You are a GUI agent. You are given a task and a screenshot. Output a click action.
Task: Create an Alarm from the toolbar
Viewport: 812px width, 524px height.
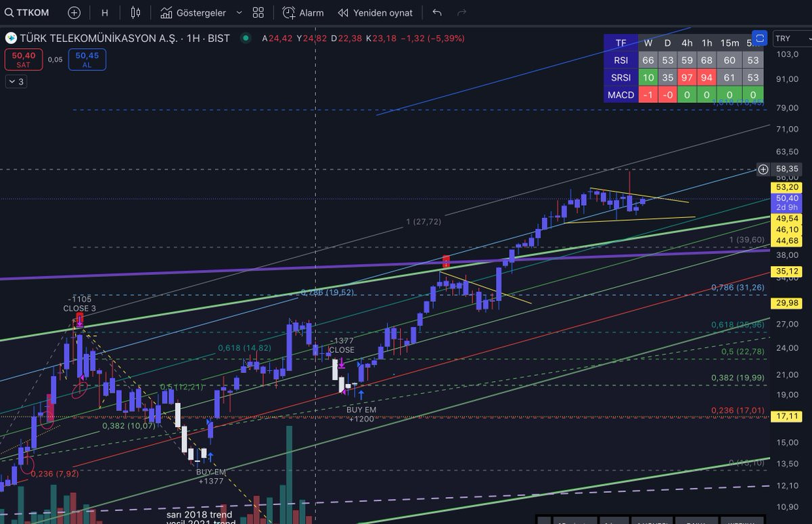[303, 12]
